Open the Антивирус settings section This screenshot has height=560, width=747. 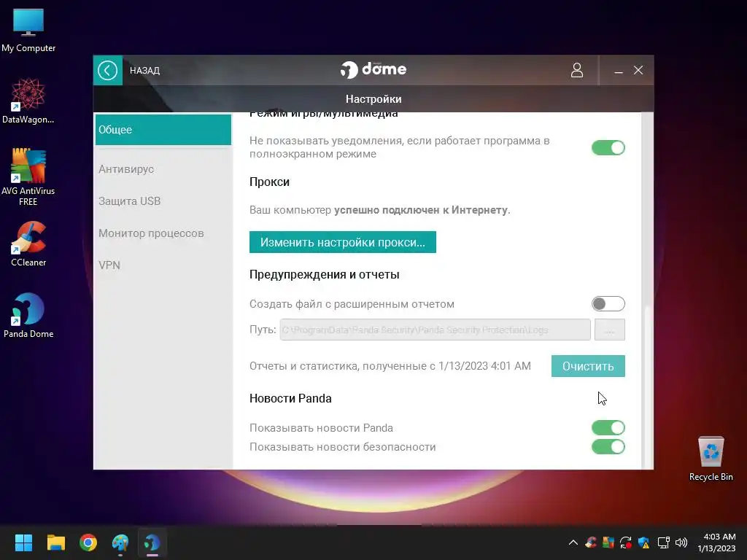(126, 169)
